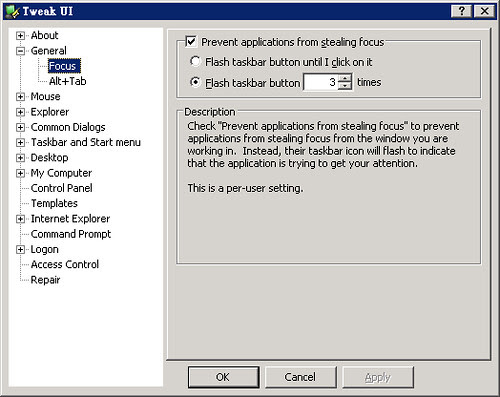
Task: Click the Apply button
Action: click(378, 377)
